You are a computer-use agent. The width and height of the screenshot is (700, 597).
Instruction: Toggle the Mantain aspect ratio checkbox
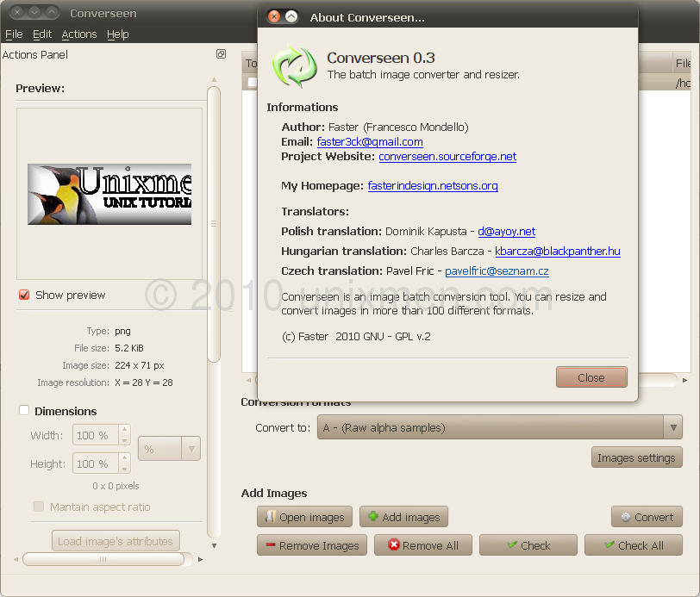coord(39,507)
